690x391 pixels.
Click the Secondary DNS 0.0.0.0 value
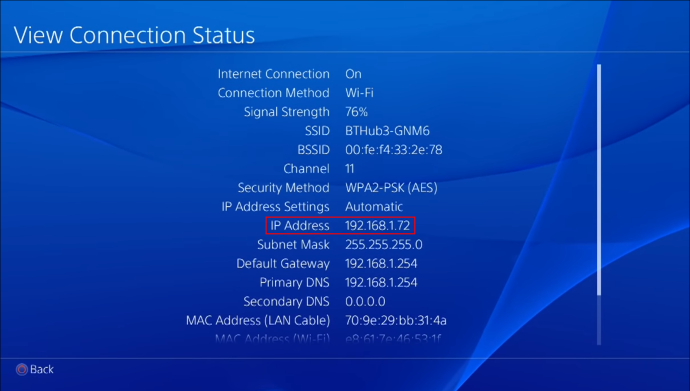point(365,301)
